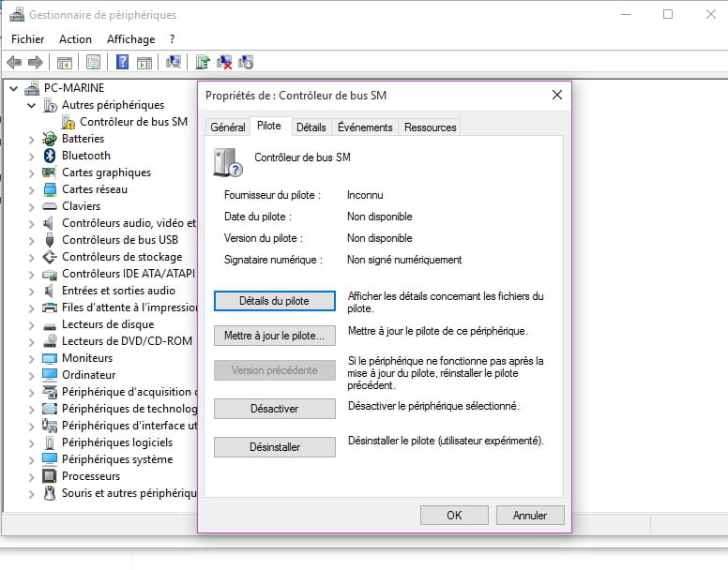
Task: Click the Bluetooth icon in the device tree
Action: (x=50, y=156)
